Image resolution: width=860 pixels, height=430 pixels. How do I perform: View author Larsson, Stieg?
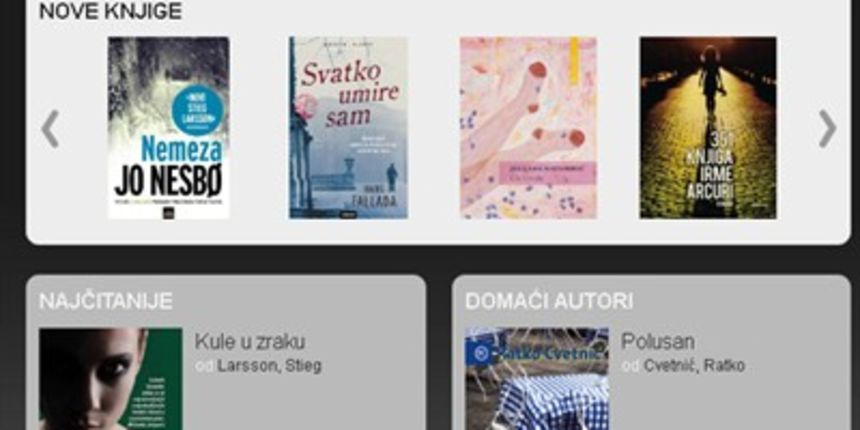click(x=269, y=366)
